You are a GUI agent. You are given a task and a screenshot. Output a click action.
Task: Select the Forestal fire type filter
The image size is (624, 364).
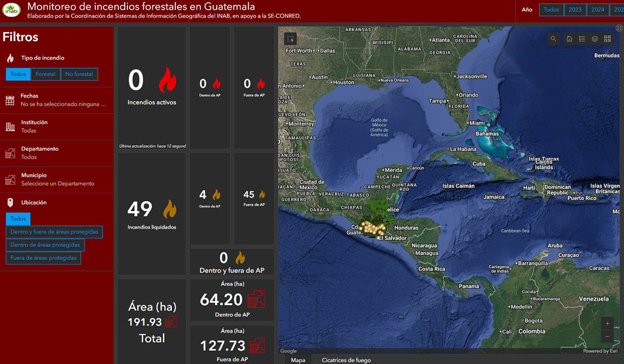coord(45,74)
